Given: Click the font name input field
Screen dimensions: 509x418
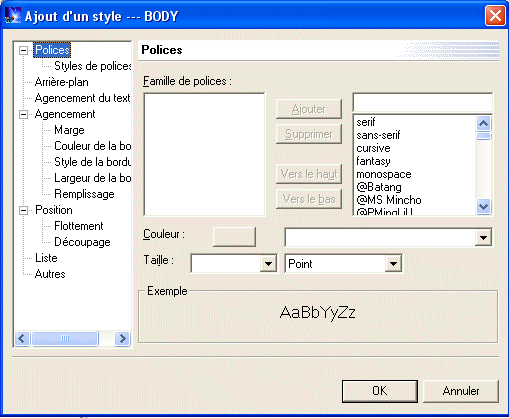Looking at the screenshot, I should point(422,103).
